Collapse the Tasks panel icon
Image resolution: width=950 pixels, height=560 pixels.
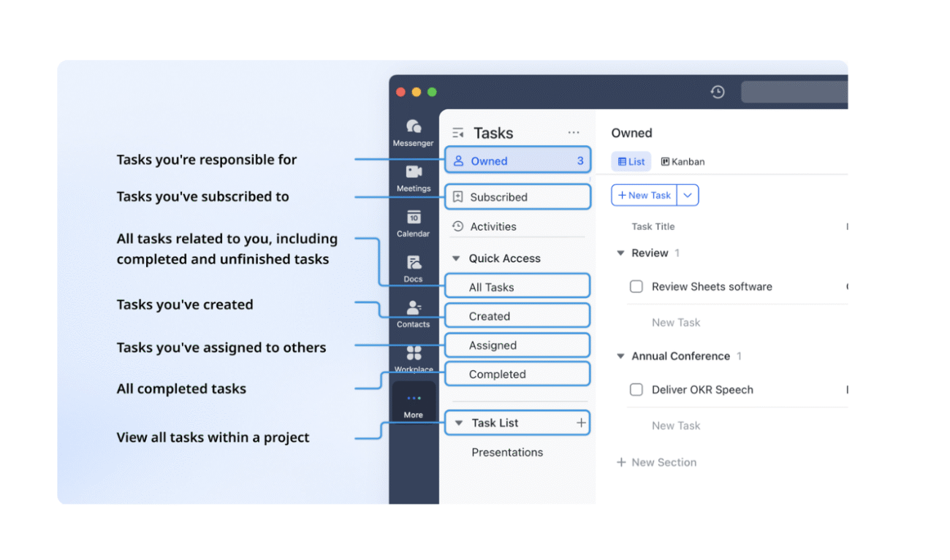tap(458, 133)
